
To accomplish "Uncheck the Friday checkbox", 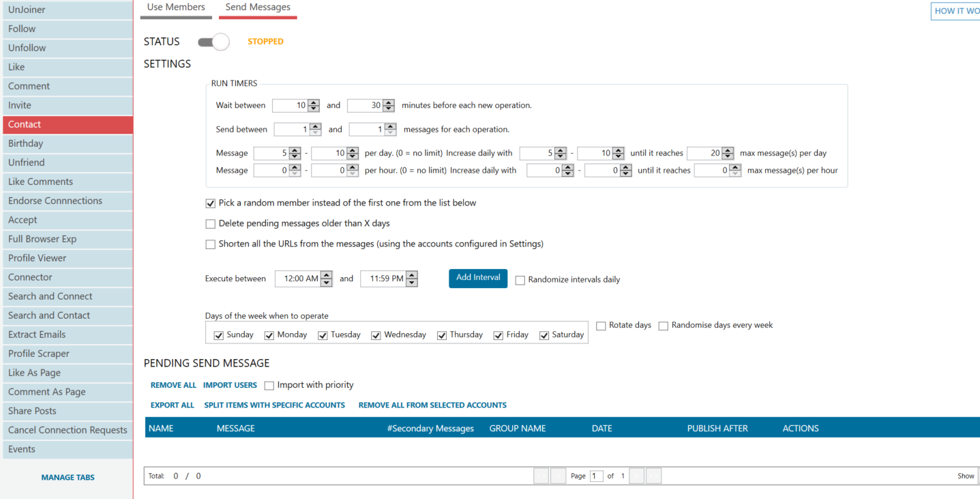I will pyautogui.click(x=498, y=335).
